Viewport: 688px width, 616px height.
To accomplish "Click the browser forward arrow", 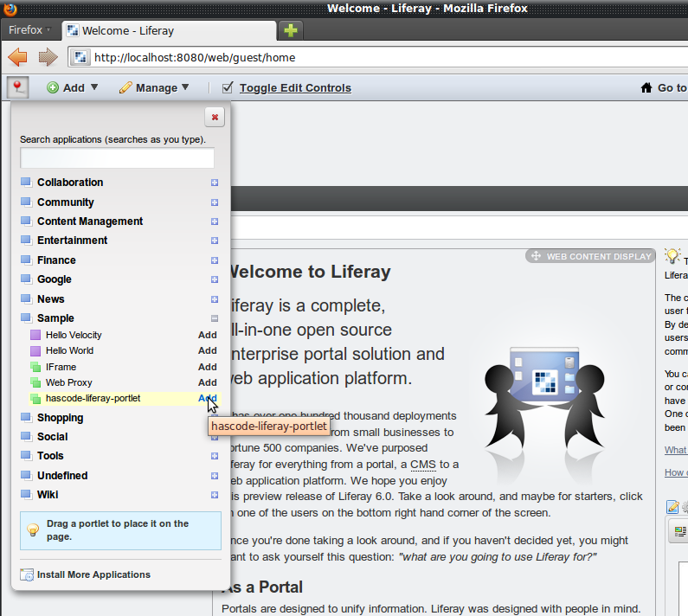I will pyautogui.click(x=48, y=57).
